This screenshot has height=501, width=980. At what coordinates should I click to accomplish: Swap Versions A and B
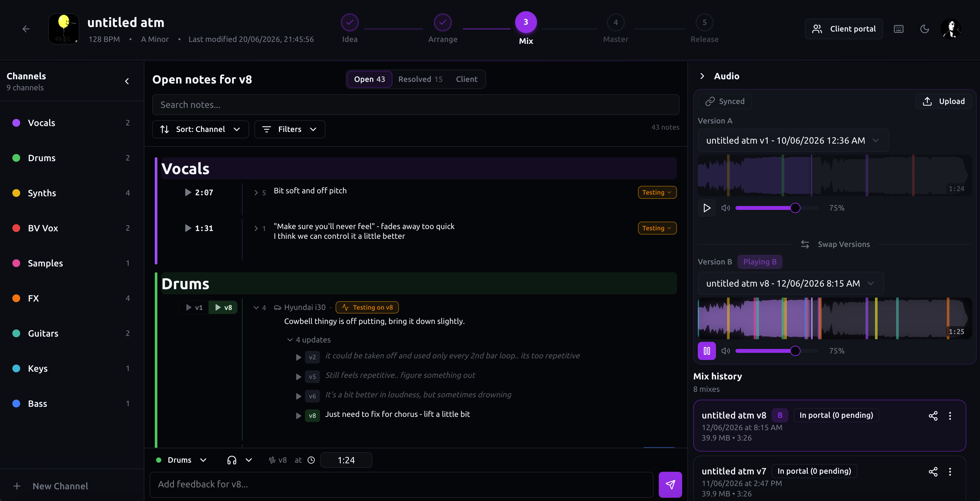(x=835, y=244)
